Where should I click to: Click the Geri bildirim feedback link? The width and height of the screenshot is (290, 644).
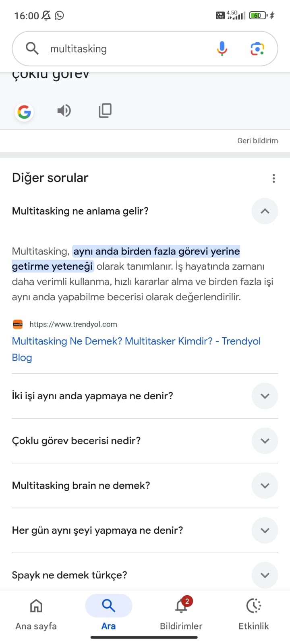point(257,141)
